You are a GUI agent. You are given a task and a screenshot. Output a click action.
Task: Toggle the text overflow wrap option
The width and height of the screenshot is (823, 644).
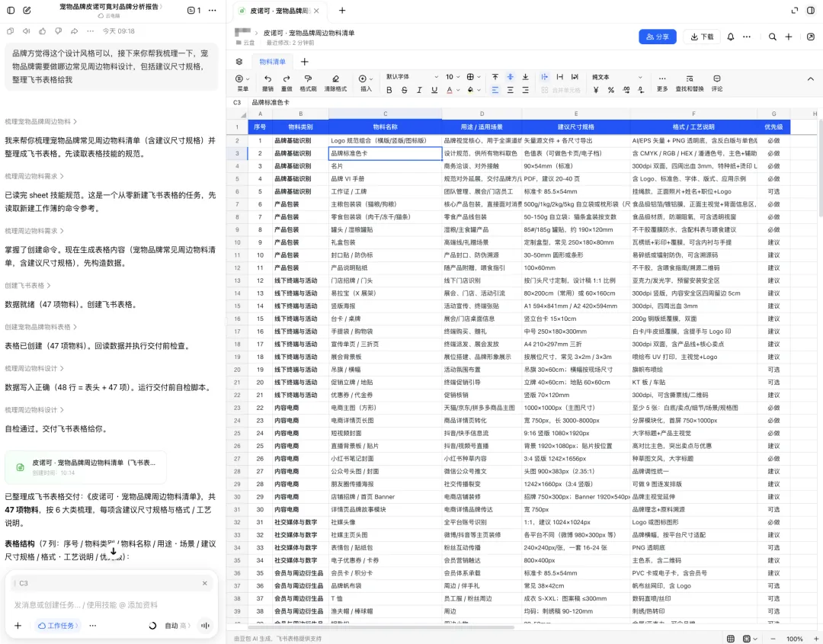click(544, 77)
